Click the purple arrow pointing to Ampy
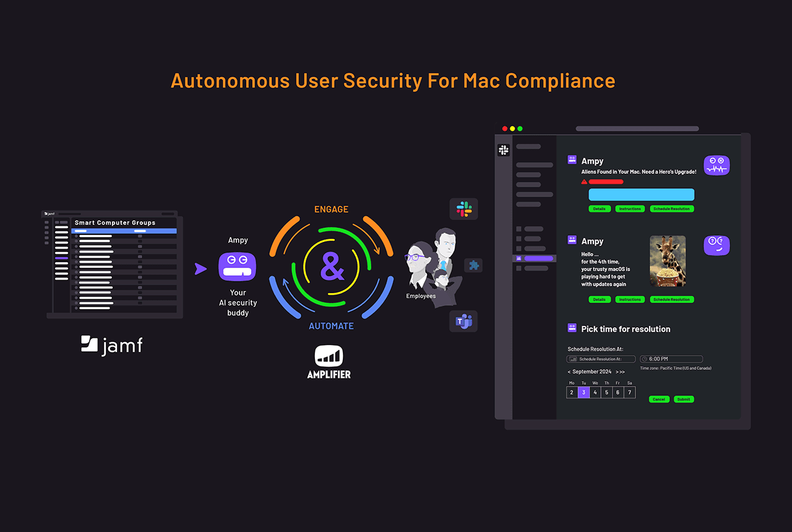Viewport: 792px width, 532px height. (x=200, y=268)
